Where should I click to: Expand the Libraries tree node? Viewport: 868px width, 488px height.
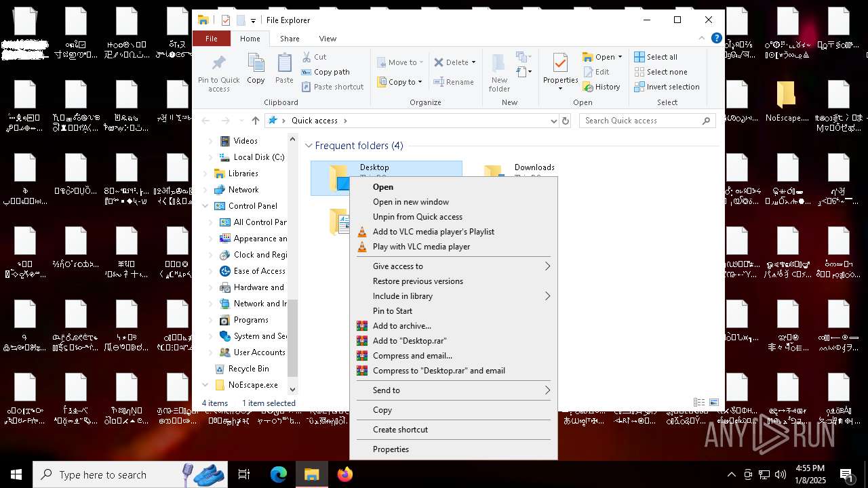(x=205, y=174)
